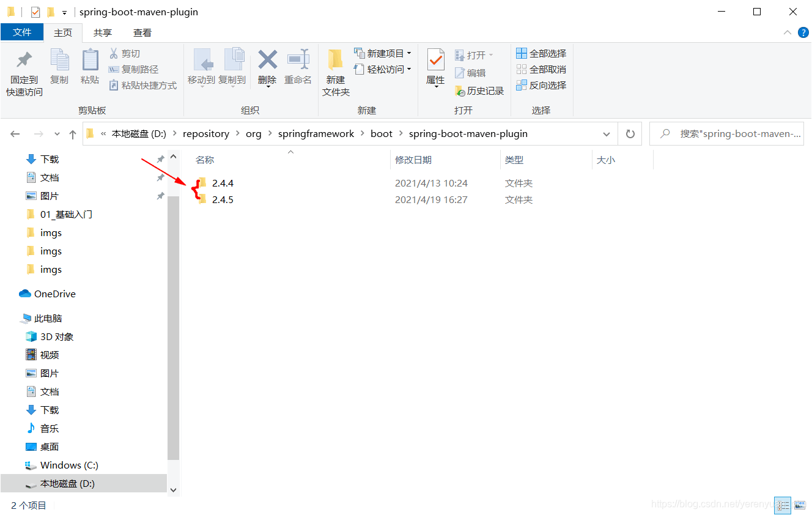Sort by Name (名称) column header

[205, 160]
